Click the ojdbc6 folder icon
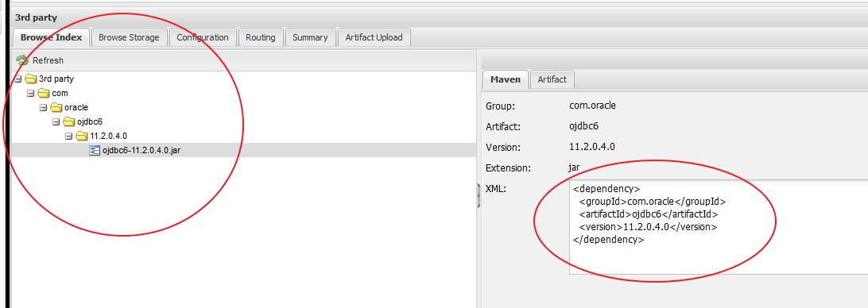Viewport: 868px width, 308px height. click(68, 121)
